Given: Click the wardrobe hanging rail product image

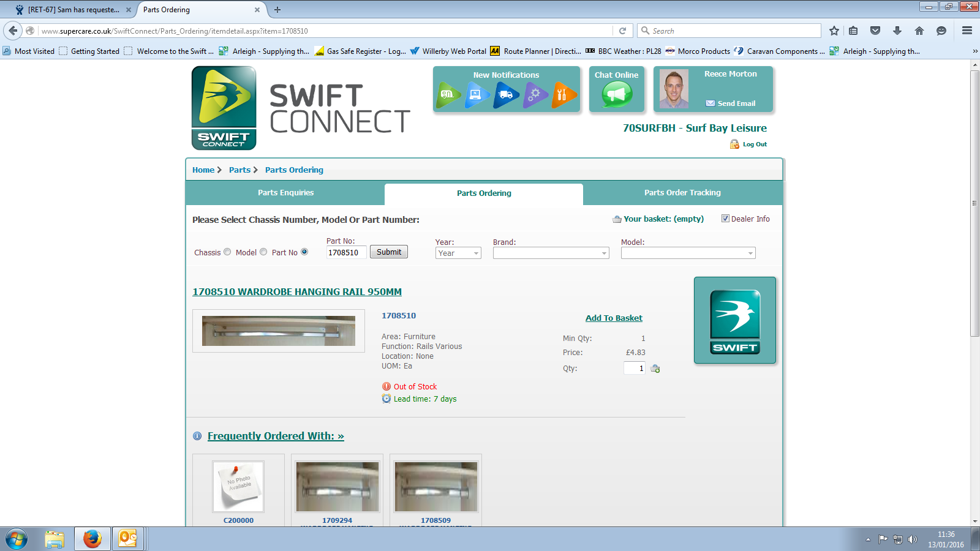Looking at the screenshot, I should coord(279,331).
